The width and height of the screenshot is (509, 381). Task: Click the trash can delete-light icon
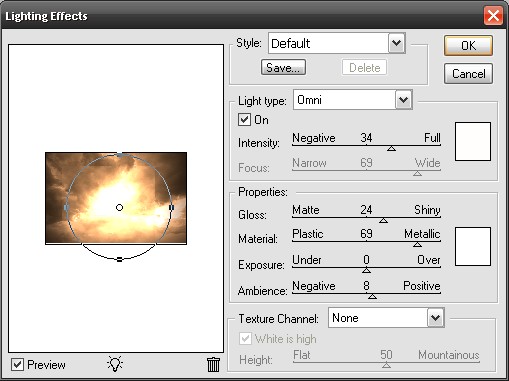point(213,364)
